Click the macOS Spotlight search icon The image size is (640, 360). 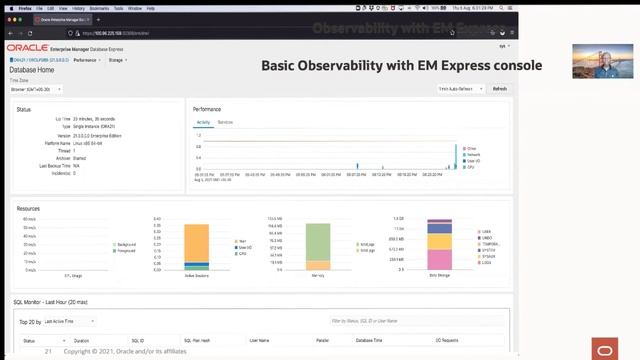pyautogui.click(x=501, y=8)
